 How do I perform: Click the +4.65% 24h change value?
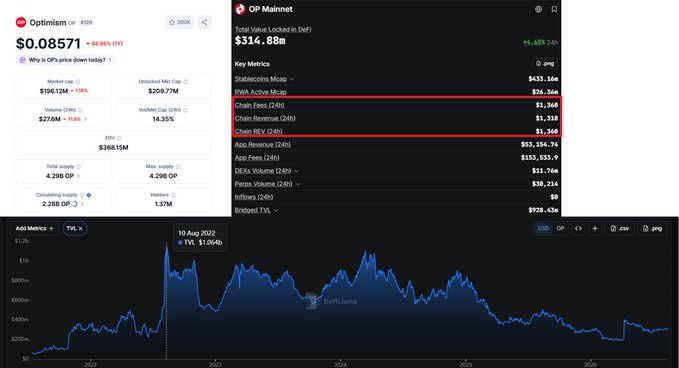coord(540,42)
